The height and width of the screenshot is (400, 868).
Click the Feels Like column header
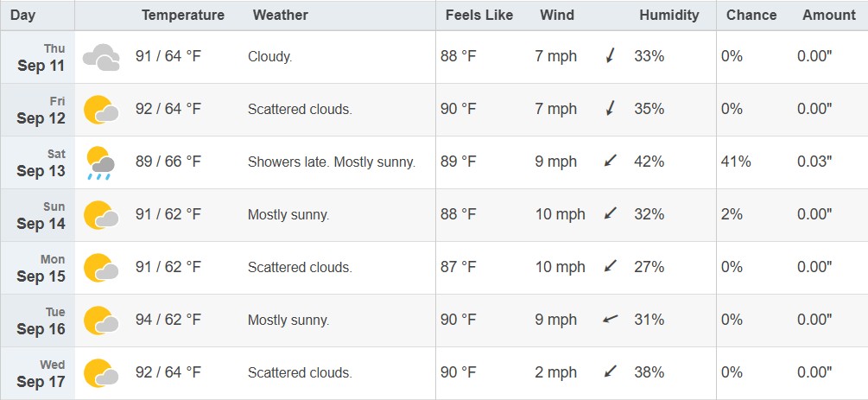click(x=478, y=15)
